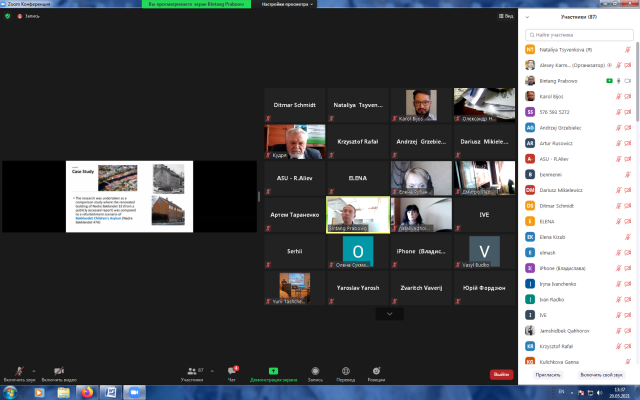640x400 pixels.
Task: Select the Vasyl Budko tile with V avatar
Action: tap(484, 251)
